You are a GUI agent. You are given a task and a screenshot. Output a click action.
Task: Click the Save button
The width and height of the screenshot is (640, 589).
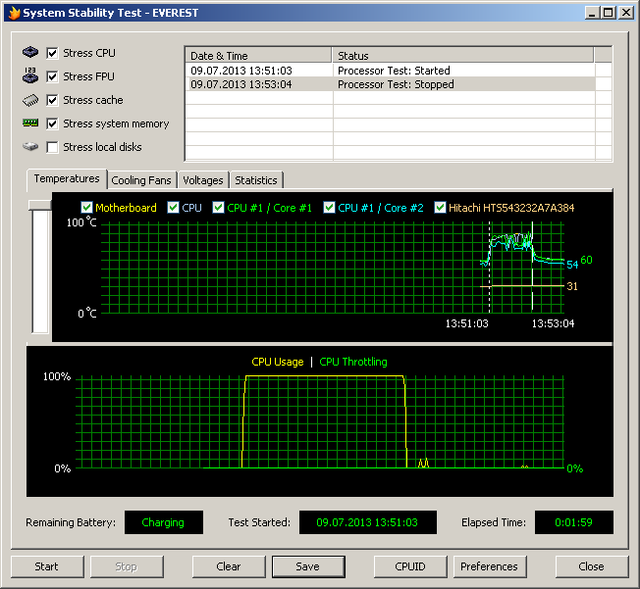[308, 566]
